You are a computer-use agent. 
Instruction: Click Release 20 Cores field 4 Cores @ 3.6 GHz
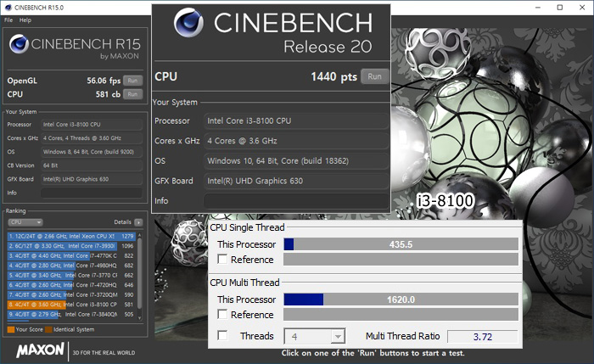(296, 141)
